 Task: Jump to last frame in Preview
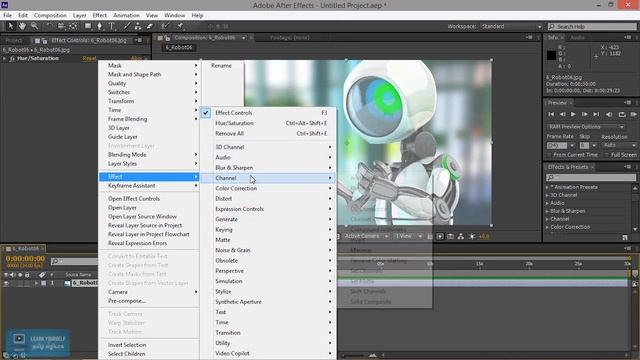(x=596, y=114)
